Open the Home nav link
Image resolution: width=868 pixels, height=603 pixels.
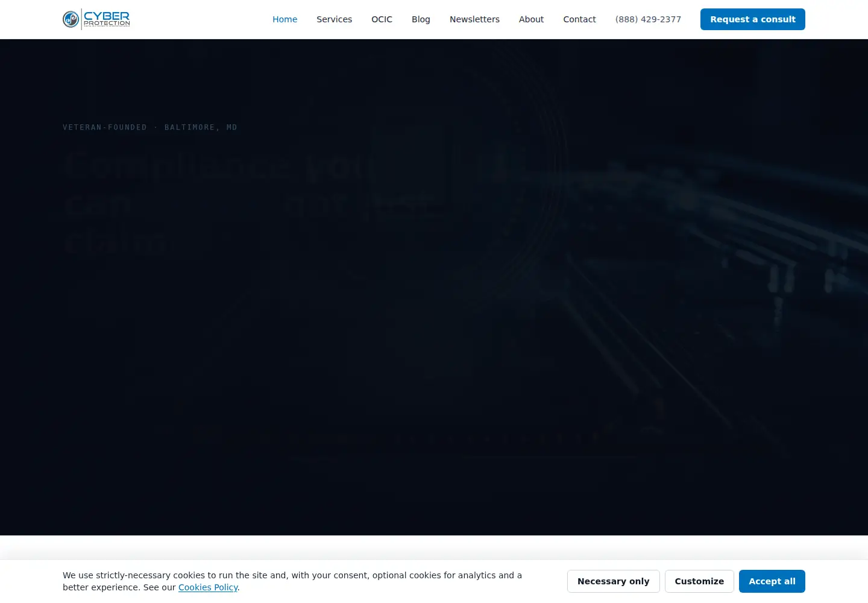point(285,19)
